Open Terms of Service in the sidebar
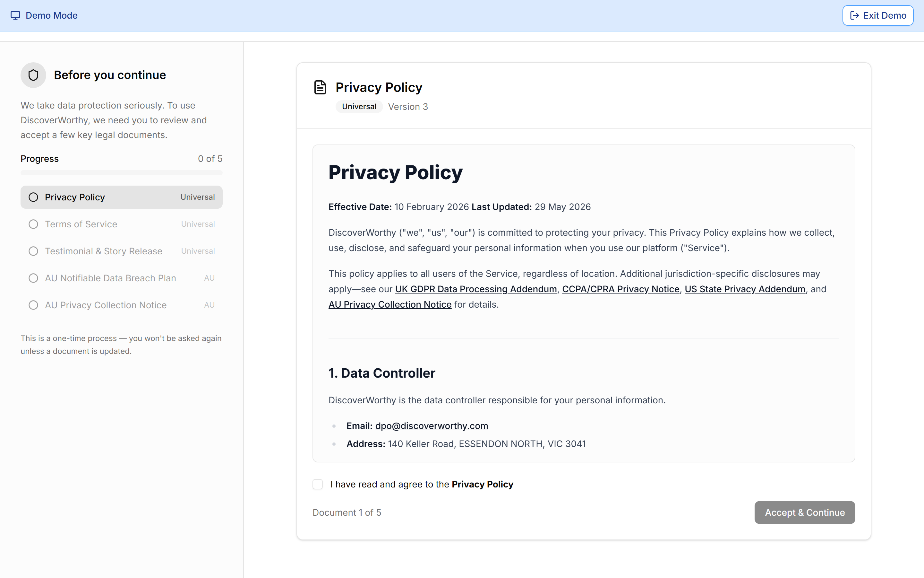 121,224
